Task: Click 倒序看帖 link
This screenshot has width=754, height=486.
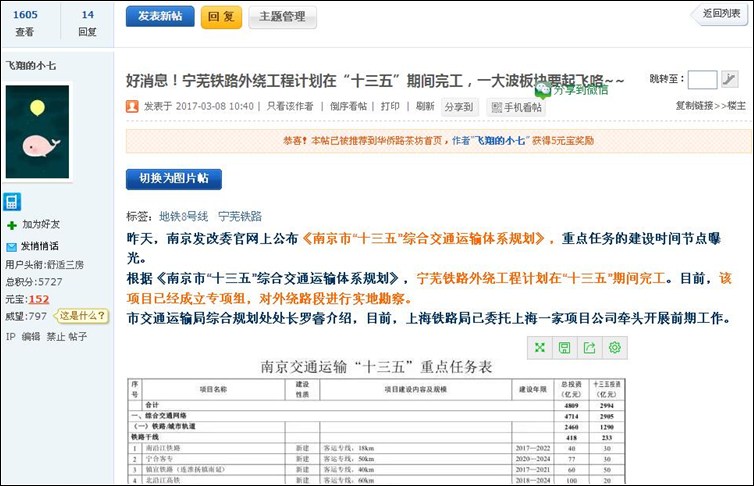Action: (x=348, y=106)
